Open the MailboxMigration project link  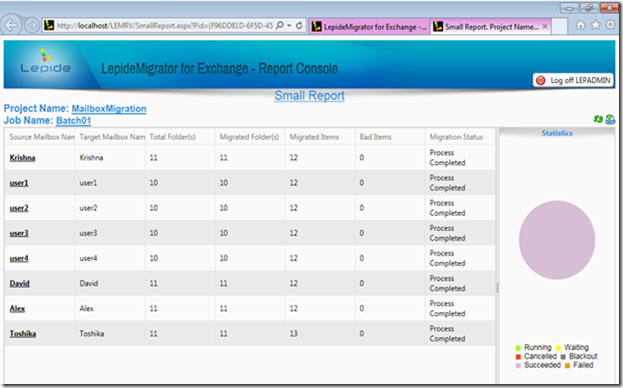pyautogui.click(x=109, y=108)
